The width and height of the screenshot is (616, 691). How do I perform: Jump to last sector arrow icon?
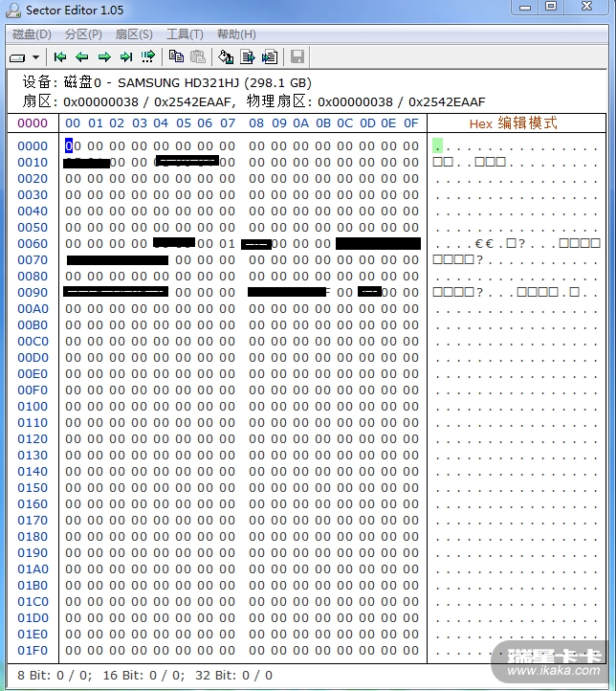(126, 56)
